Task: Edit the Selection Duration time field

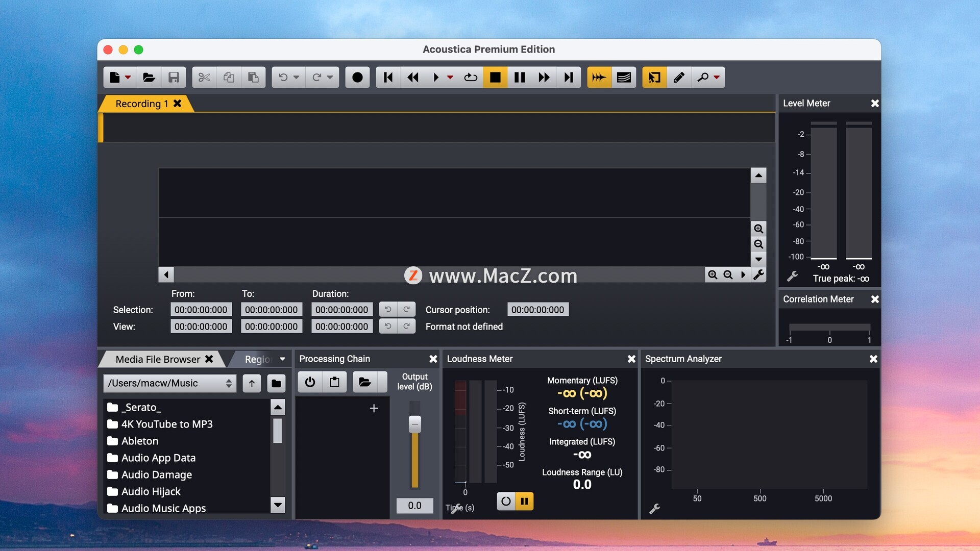Action: [x=342, y=310]
